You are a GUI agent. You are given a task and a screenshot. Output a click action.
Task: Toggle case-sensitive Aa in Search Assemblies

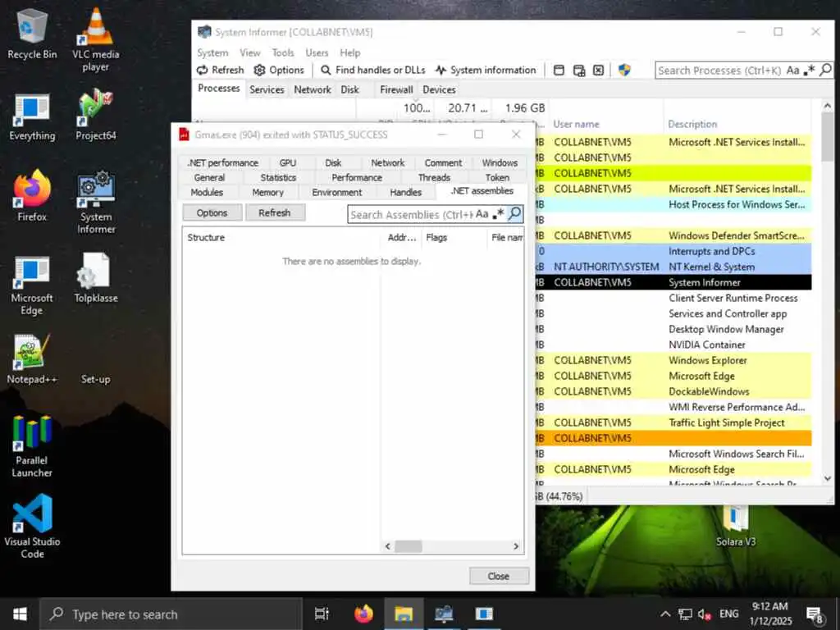click(x=482, y=214)
